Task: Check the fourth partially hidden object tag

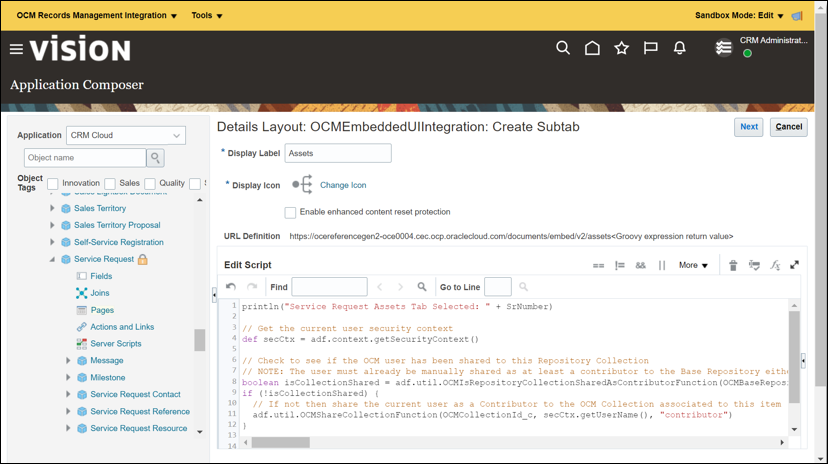Action: point(195,184)
